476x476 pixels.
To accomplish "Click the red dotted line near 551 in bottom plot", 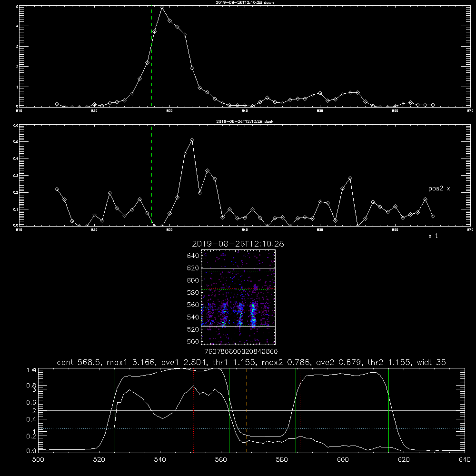I will point(193,410).
